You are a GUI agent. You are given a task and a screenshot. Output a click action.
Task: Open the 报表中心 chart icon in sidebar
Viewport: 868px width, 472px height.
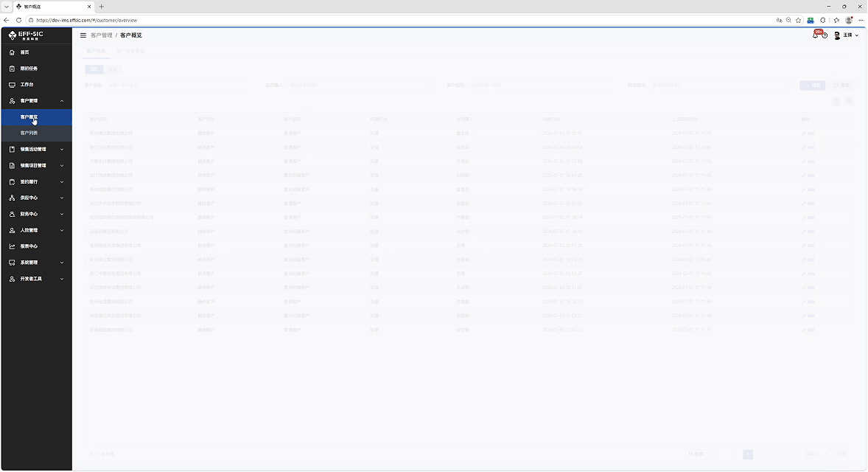tap(13, 246)
